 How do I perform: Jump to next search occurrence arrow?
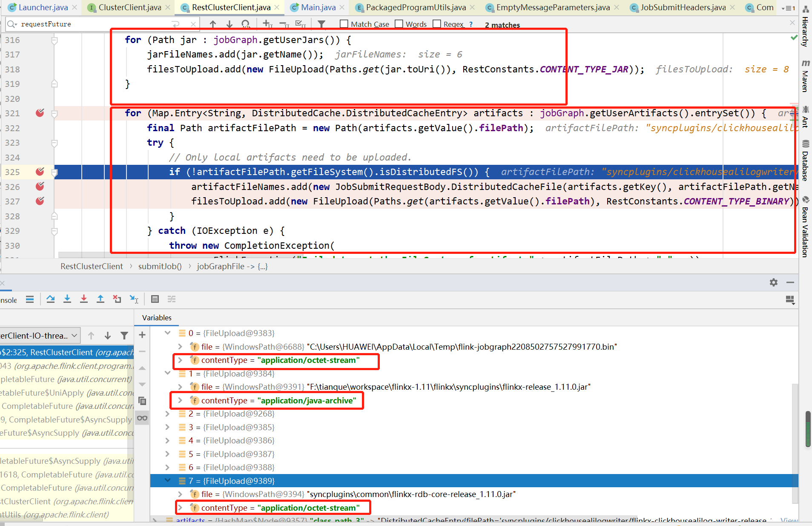tap(229, 24)
